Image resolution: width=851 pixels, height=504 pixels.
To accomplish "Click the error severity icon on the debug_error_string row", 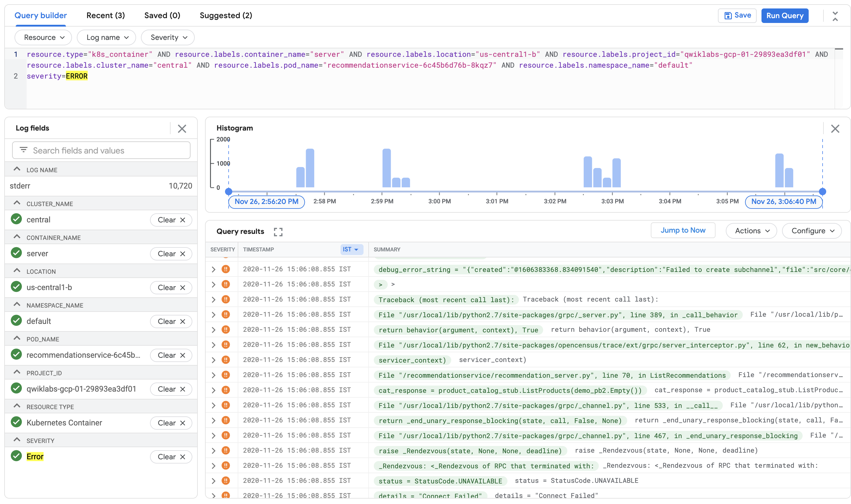I will [226, 269].
